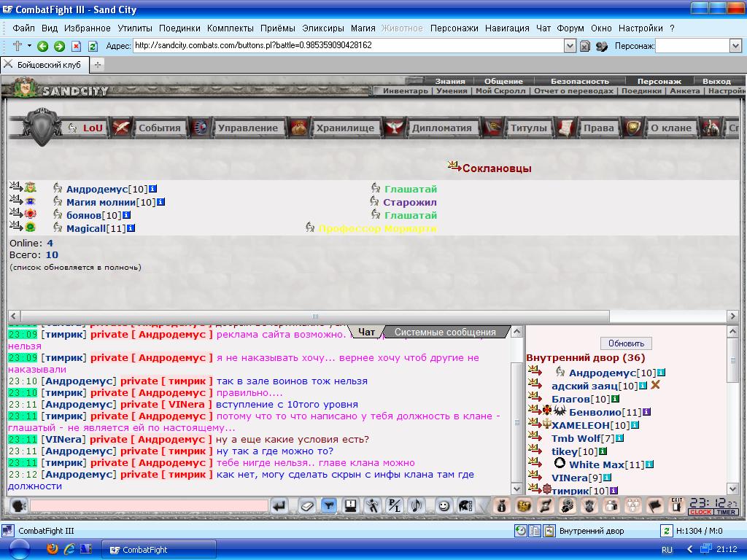747x560 pixels.
Task: Click the P/L translit icon in chat toolbar
Action: pyautogui.click(x=395, y=506)
